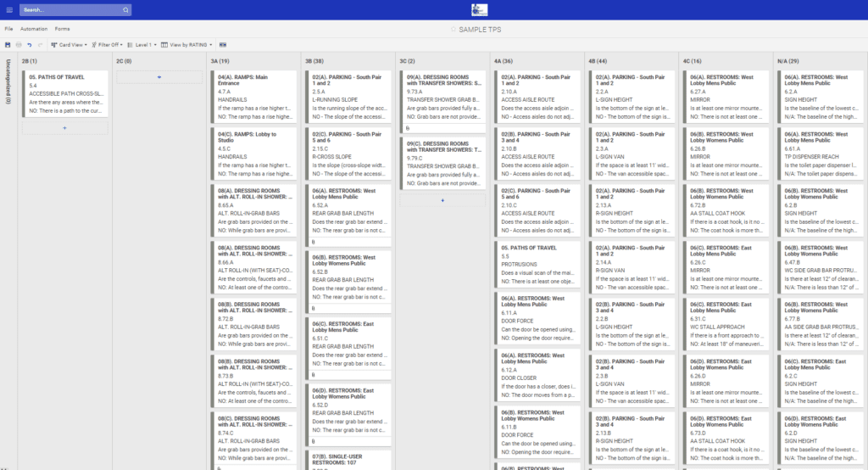Open the Card View dropdown

70,45
